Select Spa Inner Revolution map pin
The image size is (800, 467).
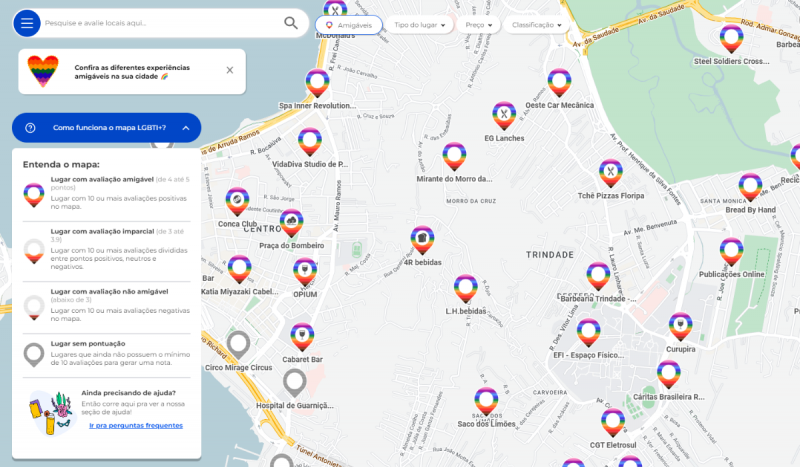point(317,83)
